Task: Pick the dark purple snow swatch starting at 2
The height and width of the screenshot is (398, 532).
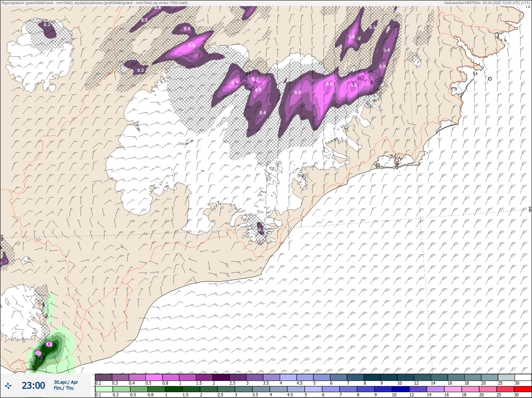Action: (222, 377)
